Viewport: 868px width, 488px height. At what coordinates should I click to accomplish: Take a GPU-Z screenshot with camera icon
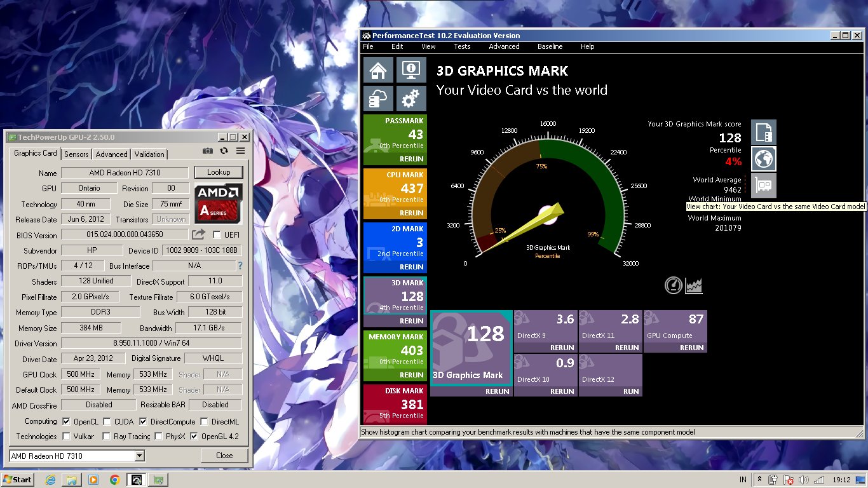pyautogui.click(x=207, y=151)
